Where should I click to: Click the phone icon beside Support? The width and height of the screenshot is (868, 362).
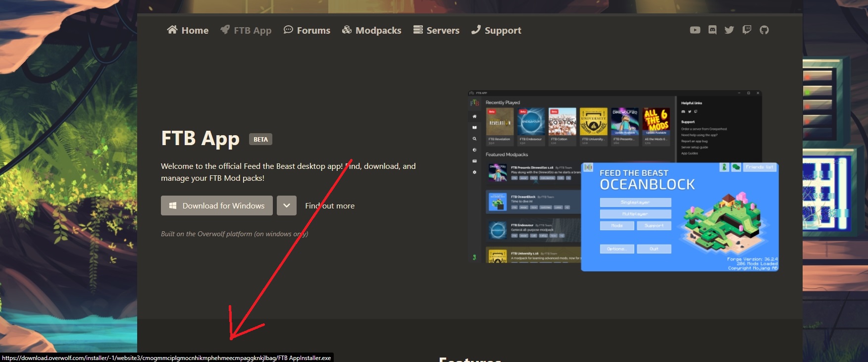(476, 30)
